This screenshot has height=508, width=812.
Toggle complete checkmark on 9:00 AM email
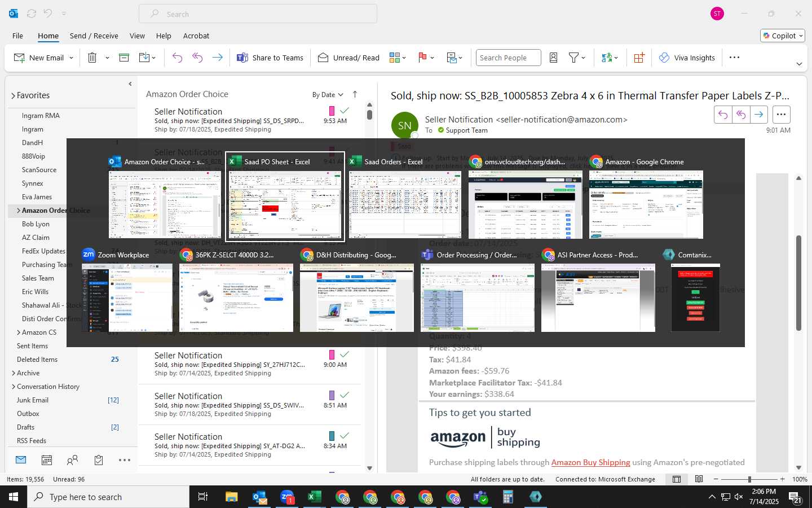tap(345, 354)
